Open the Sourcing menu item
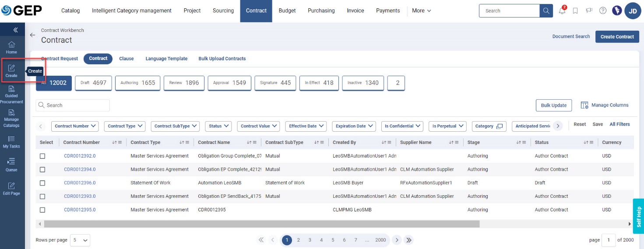The image size is (644, 249). tap(223, 11)
